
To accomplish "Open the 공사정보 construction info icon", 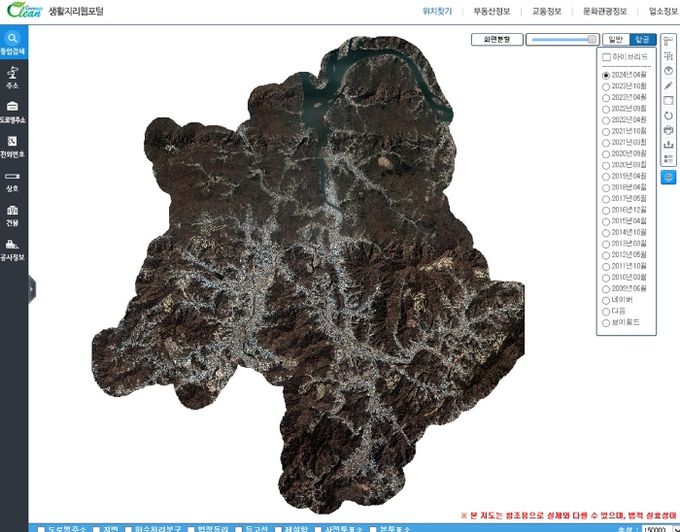I will point(13,250).
